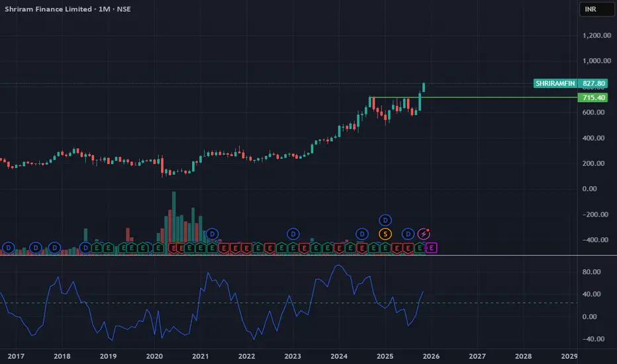Click the 2020 label on the time axis
617x364 pixels.
(154, 356)
